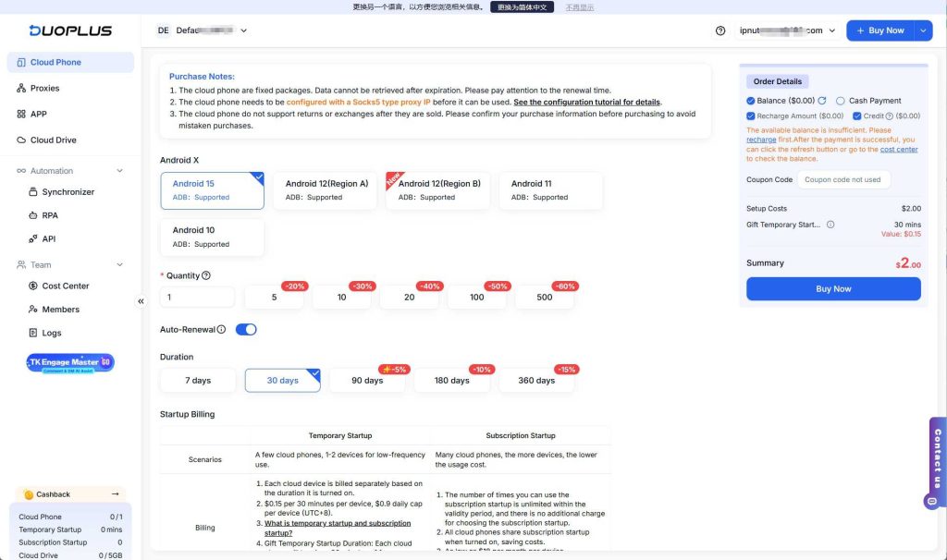The height and width of the screenshot is (560, 947).
Task: Uncheck the Recharge Amount checkbox
Action: click(751, 116)
